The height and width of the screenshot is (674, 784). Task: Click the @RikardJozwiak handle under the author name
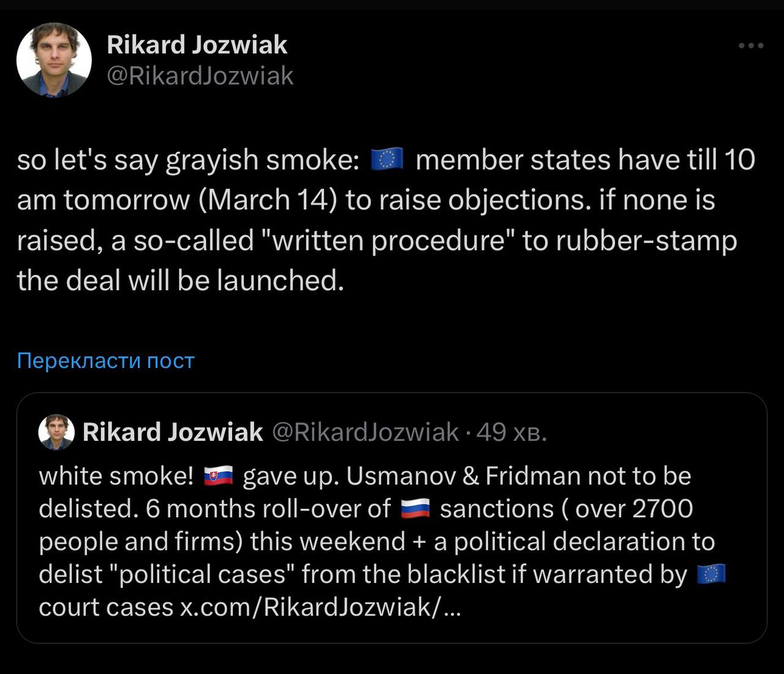[x=200, y=76]
